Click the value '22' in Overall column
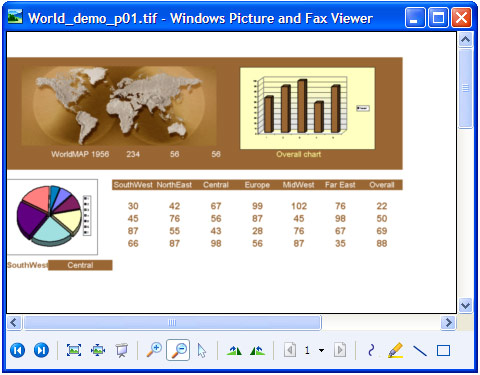This screenshot has width=480, height=375. coord(382,206)
